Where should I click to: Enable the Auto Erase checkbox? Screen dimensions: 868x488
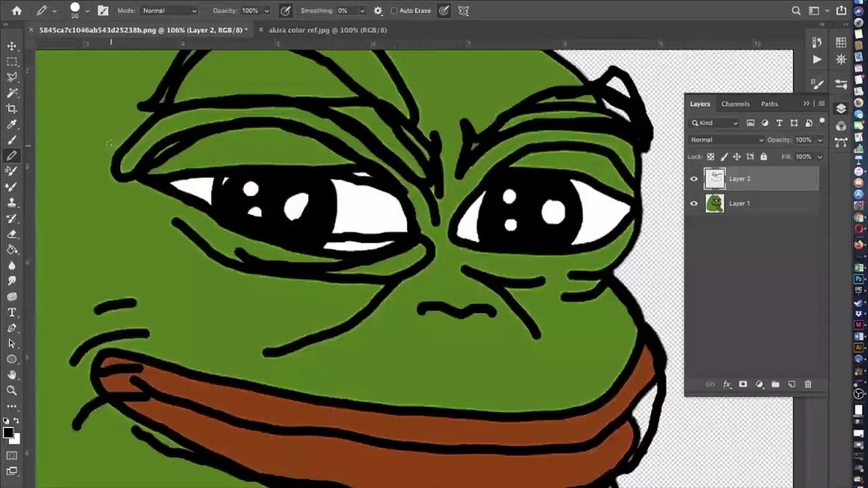(394, 11)
